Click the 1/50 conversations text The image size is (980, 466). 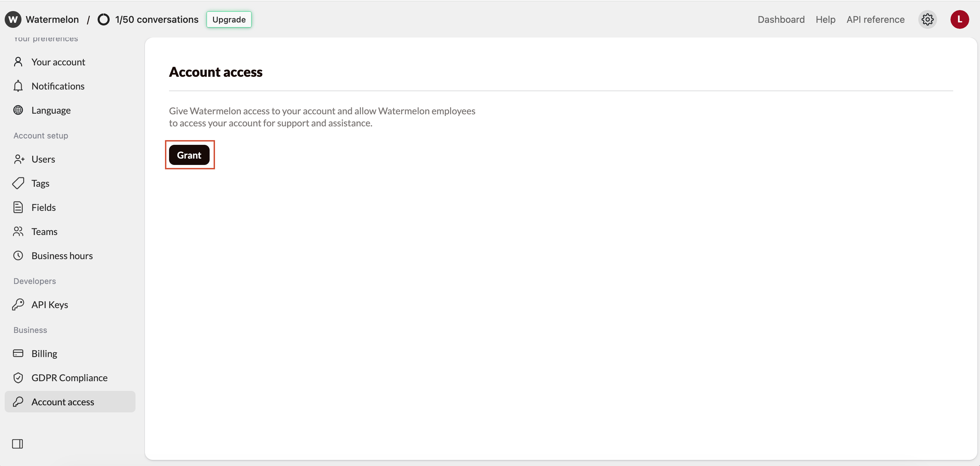[x=157, y=19]
